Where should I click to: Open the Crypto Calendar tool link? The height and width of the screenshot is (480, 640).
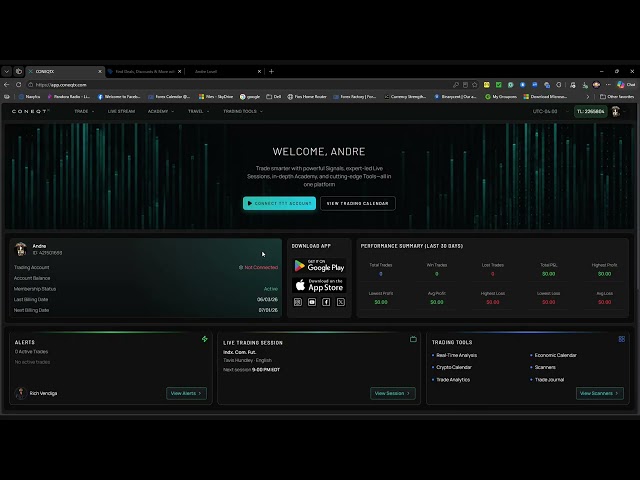pos(454,367)
